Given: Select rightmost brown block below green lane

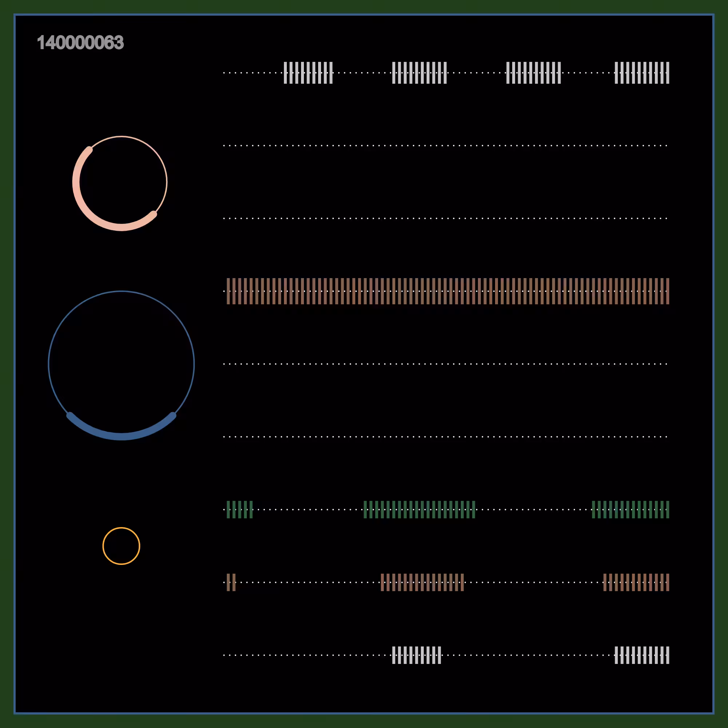Looking at the screenshot, I should [636, 582].
